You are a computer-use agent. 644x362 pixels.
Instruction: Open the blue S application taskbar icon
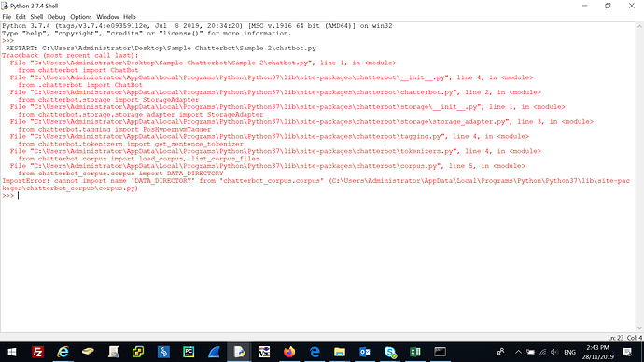[163, 352]
